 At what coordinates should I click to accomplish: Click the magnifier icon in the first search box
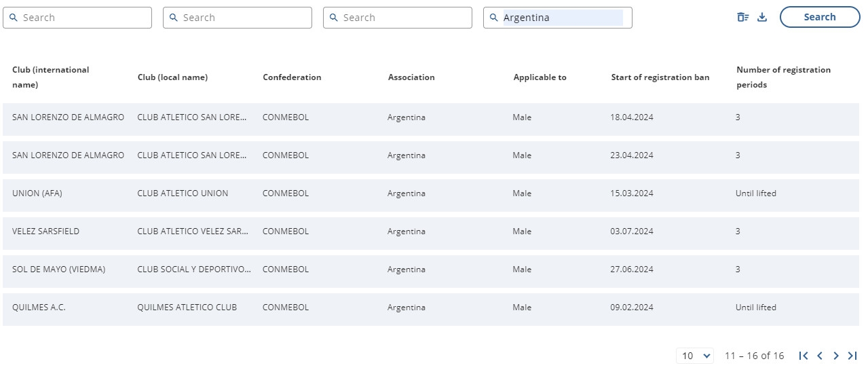click(x=14, y=18)
